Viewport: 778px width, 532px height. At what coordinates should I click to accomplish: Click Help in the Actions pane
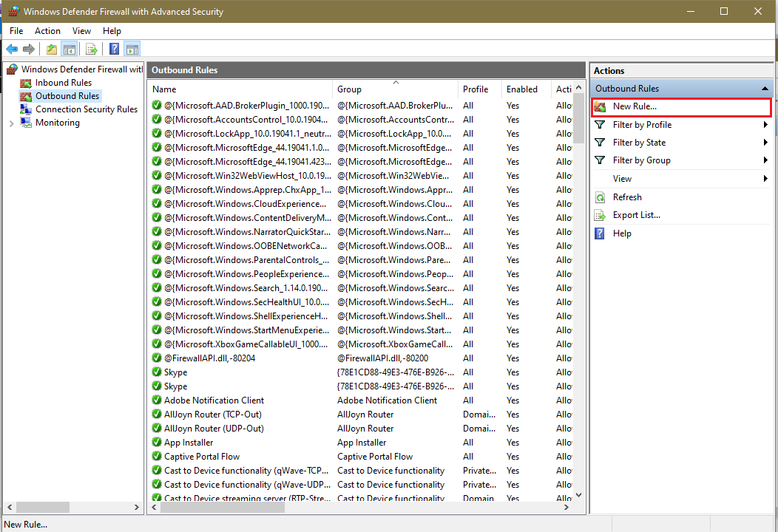click(x=622, y=233)
